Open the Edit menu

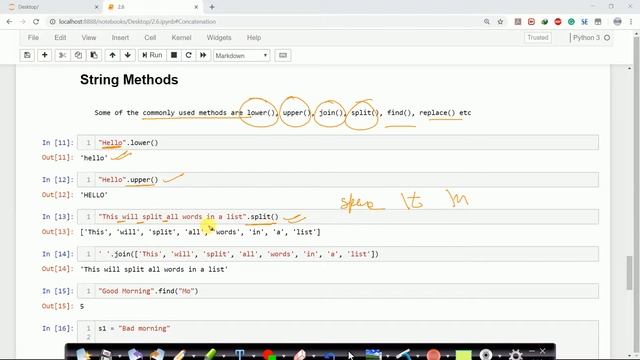[x=60, y=38]
